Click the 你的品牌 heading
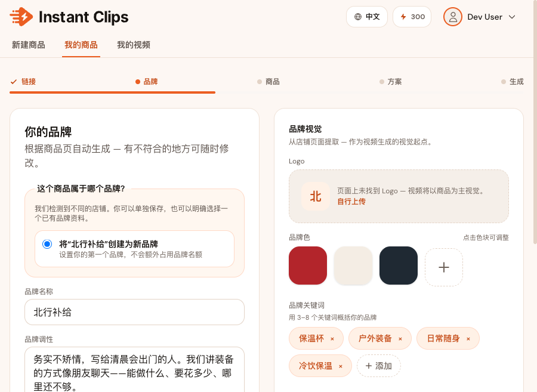 [48, 132]
